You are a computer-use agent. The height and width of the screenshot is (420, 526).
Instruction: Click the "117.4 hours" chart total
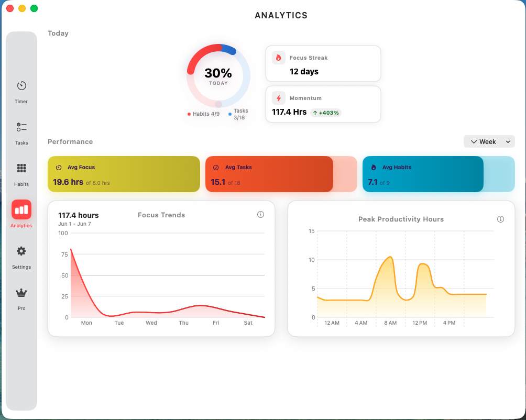[x=79, y=215]
